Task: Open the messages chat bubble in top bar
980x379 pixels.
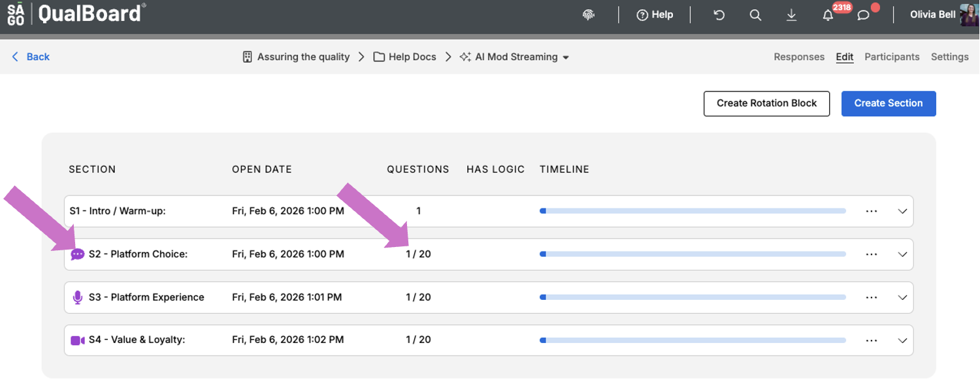Action: pyautogui.click(x=862, y=14)
